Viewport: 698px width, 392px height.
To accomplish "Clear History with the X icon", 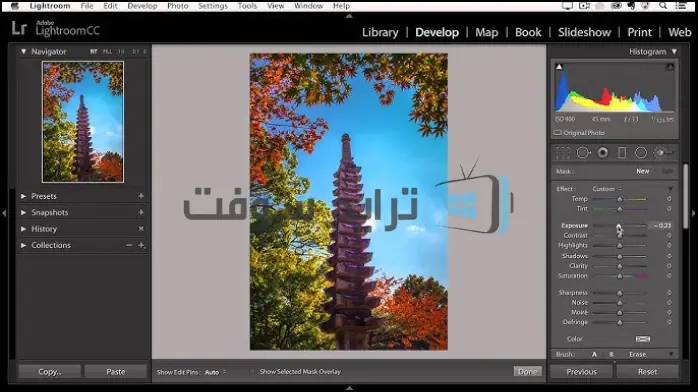I will [141, 229].
